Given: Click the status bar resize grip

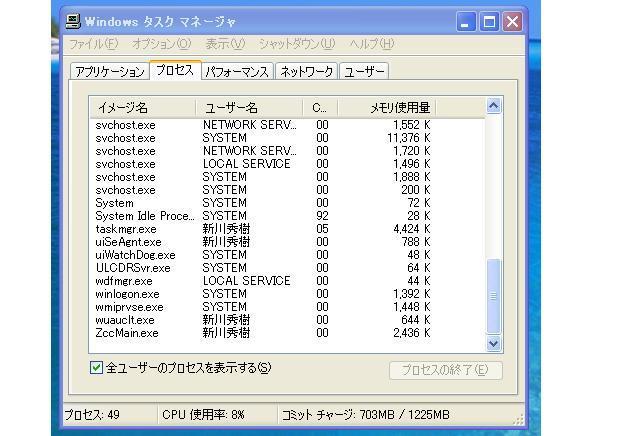Looking at the screenshot, I should pyautogui.click(x=518, y=419).
